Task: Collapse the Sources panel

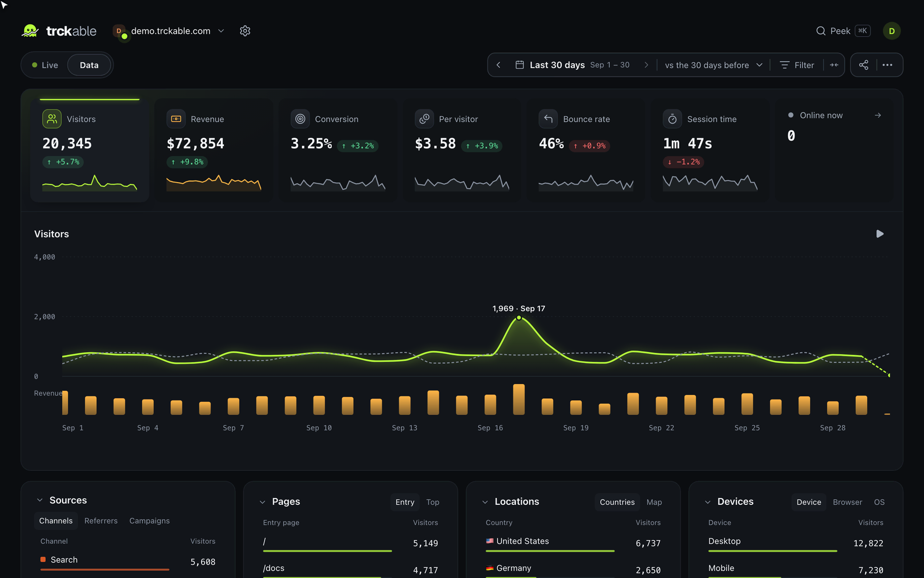Action: (40, 500)
